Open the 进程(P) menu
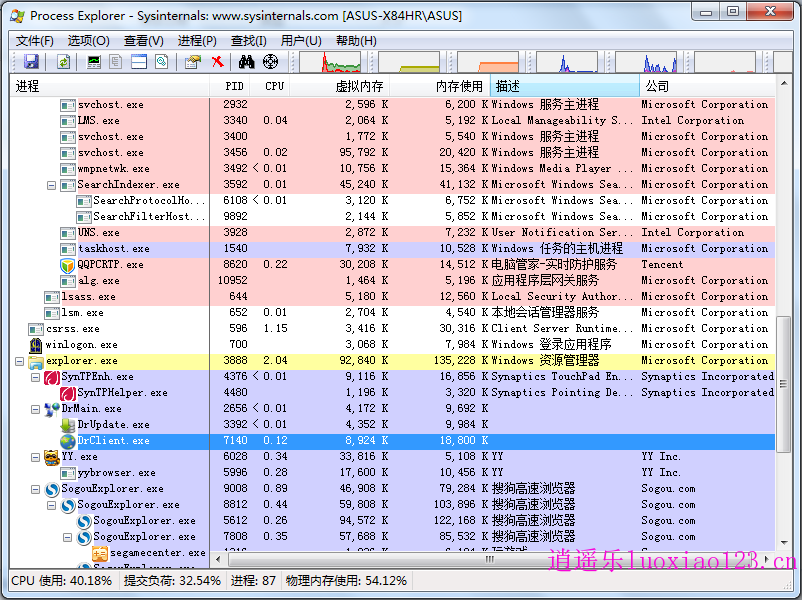Screen dimensions: 802x600 (x=197, y=41)
